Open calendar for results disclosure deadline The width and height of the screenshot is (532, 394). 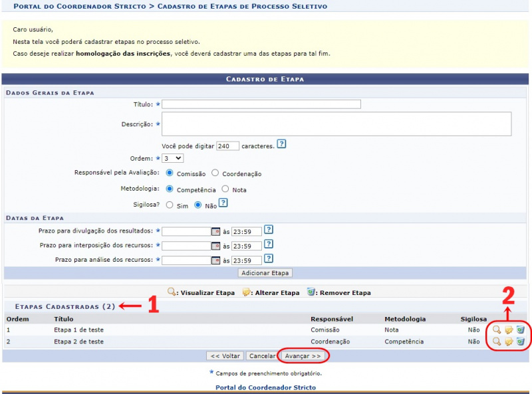click(215, 231)
